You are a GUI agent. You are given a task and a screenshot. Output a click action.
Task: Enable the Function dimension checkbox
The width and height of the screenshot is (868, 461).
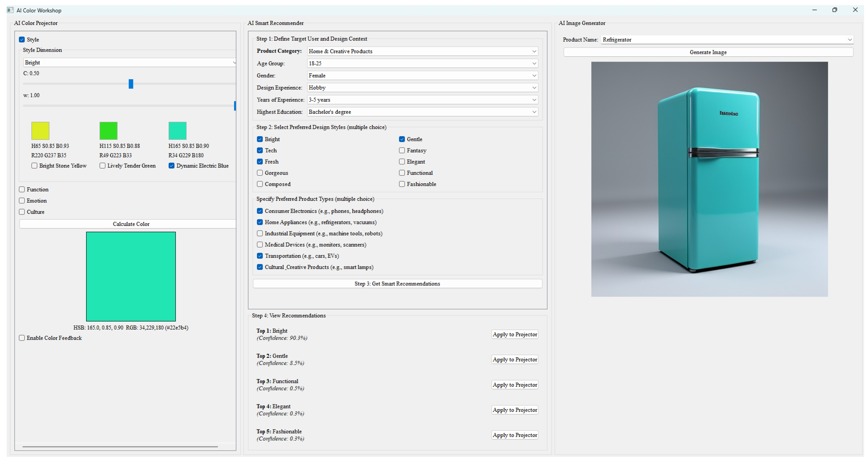[22, 189]
